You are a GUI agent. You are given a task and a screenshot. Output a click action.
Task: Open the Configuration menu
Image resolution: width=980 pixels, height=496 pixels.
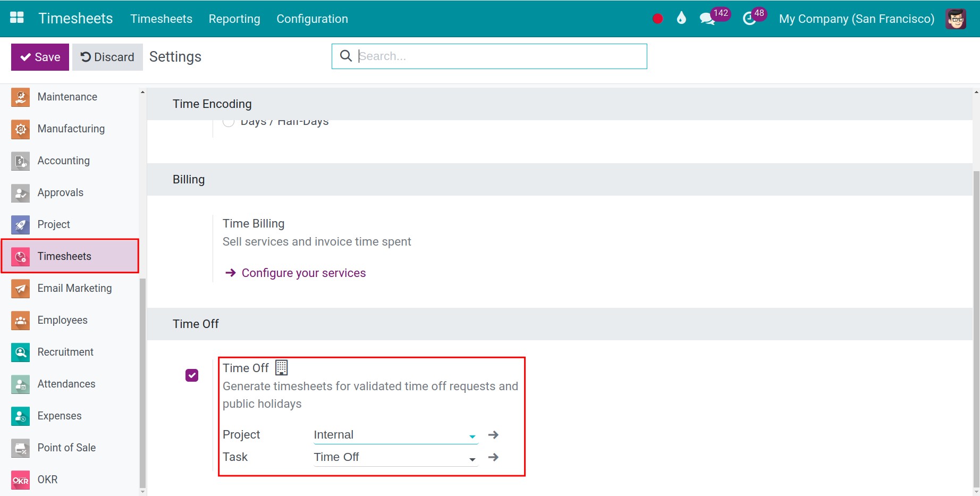coord(312,19)
